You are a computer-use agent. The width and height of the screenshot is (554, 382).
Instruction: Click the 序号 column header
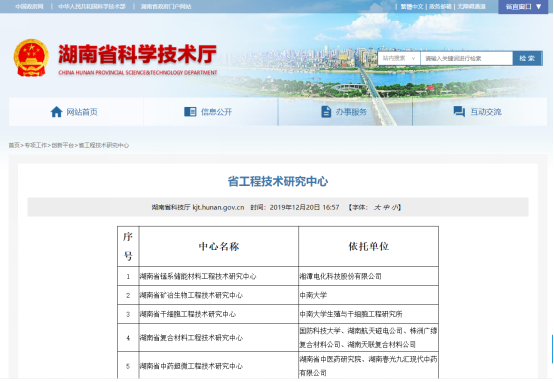pos(128,246)
